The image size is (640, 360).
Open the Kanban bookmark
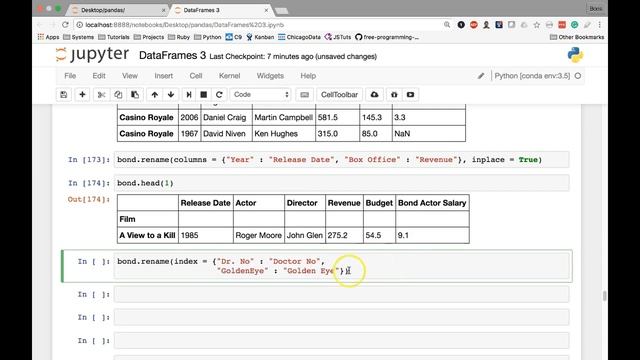[x=260, y=37]
